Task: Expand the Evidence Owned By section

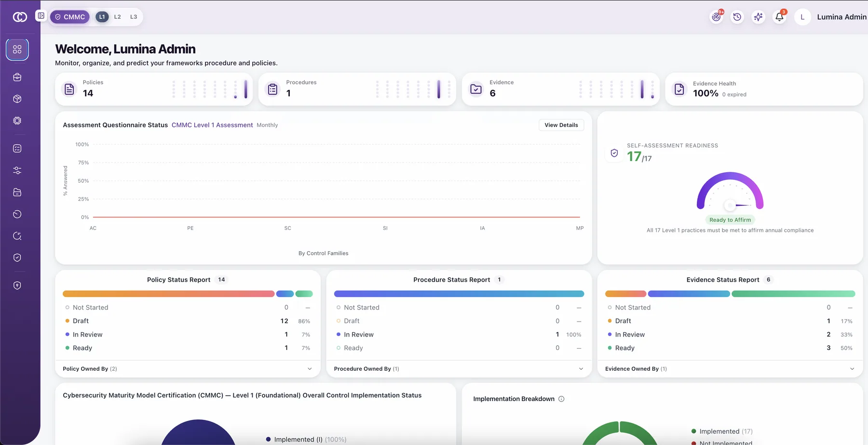Action: click(730, 369)
